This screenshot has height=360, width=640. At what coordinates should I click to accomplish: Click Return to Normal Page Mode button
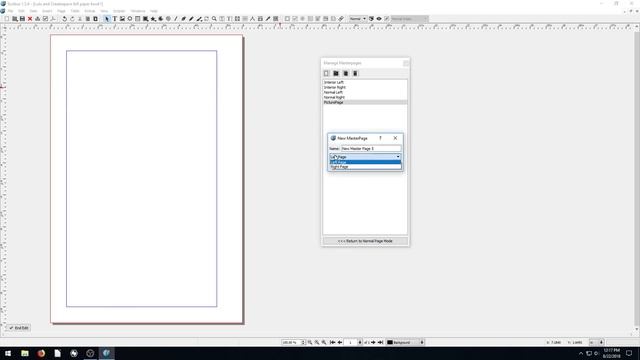click(365, 241)
